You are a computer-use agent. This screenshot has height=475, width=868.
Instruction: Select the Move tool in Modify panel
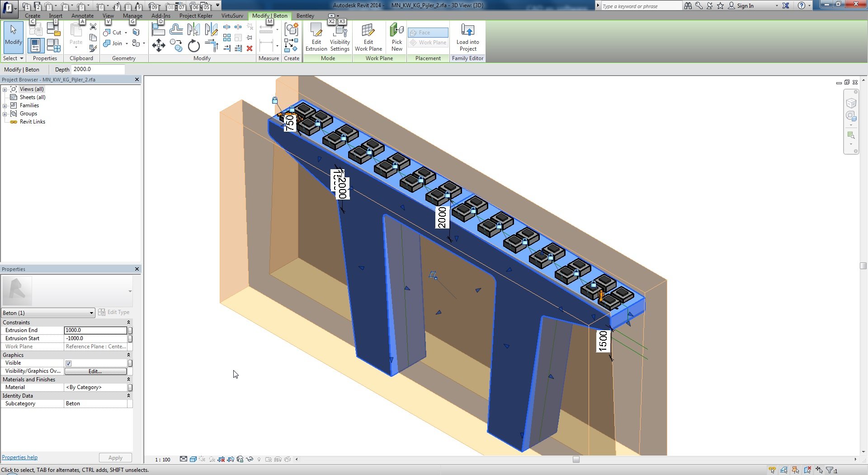coord(159,45)
